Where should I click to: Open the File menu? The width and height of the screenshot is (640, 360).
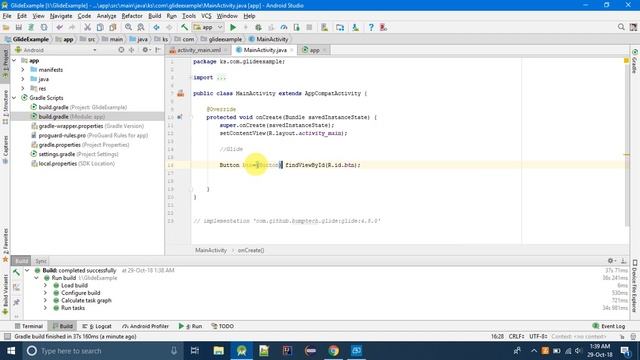click(x=7, y=16)
